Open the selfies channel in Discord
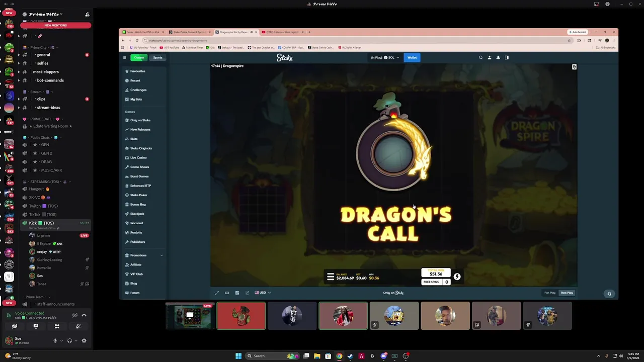 [55, 63]
